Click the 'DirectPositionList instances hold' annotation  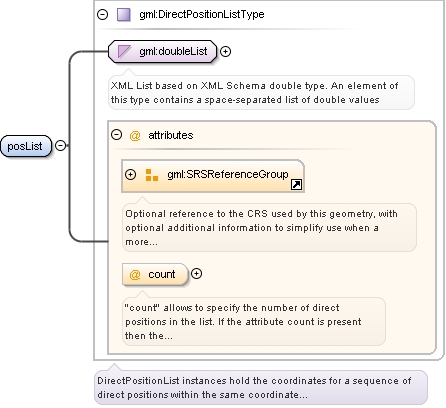point(261,388)
